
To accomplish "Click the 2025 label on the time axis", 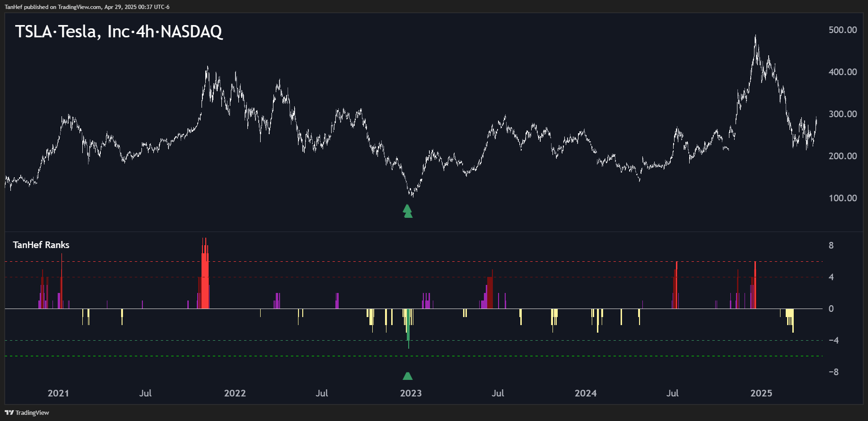I will point(761,393).
